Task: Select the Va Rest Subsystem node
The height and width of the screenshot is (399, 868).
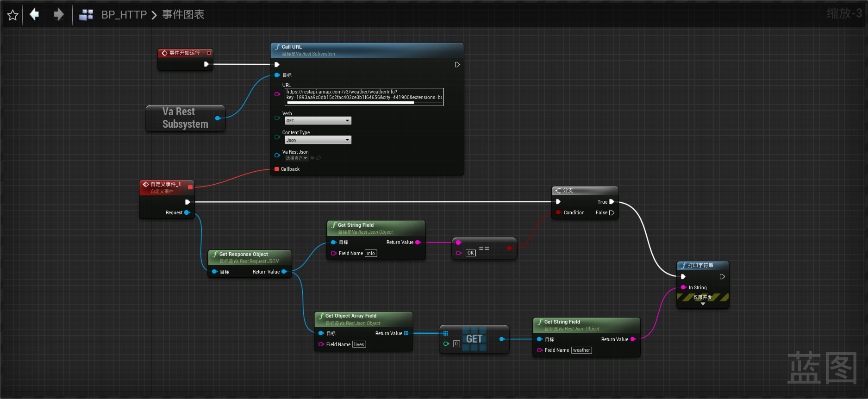Action: click(185, 118)
